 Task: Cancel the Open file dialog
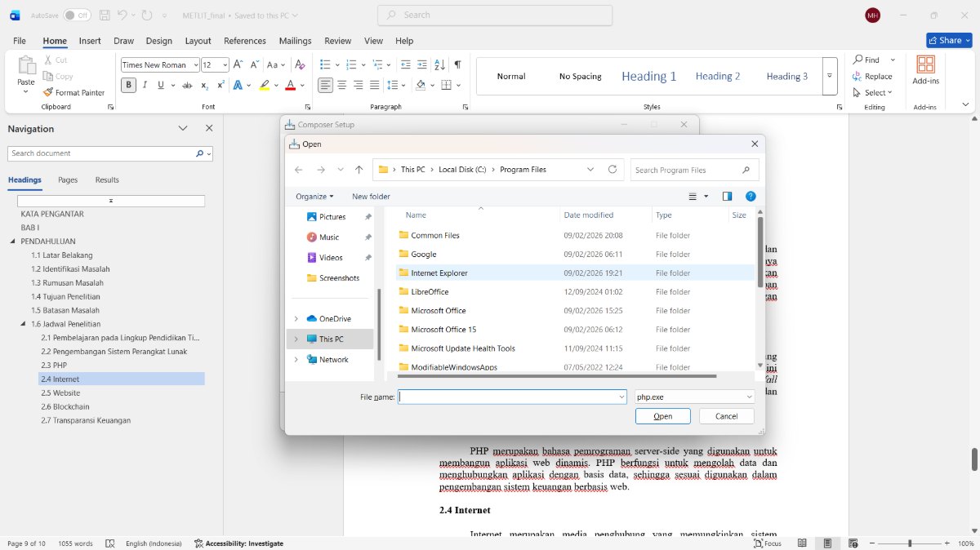[x=727, y=416]
